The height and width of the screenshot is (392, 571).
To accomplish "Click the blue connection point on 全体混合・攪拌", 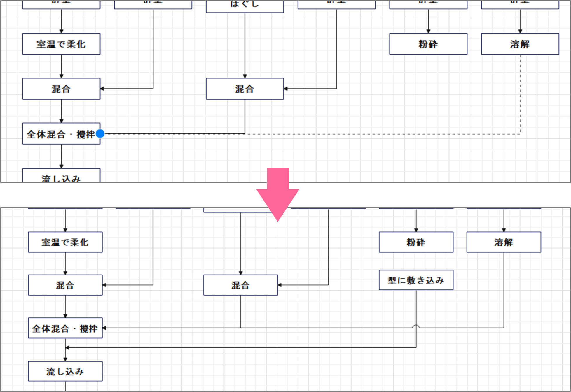I will (100, 134).
